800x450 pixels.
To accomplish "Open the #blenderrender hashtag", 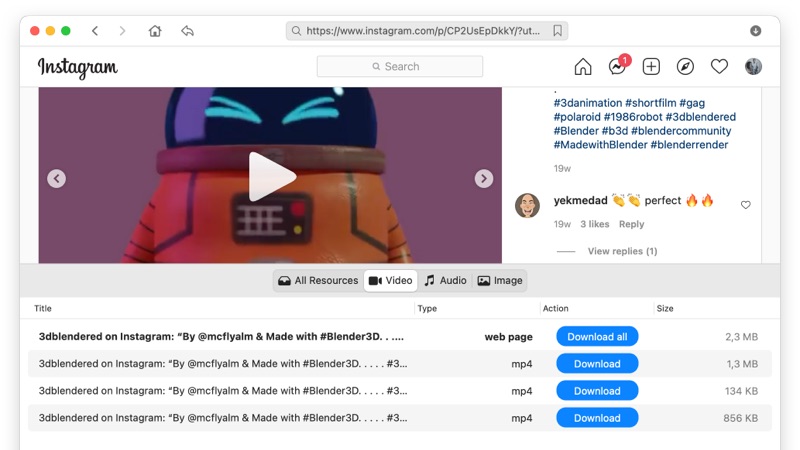I will click(x=689, y=144).
